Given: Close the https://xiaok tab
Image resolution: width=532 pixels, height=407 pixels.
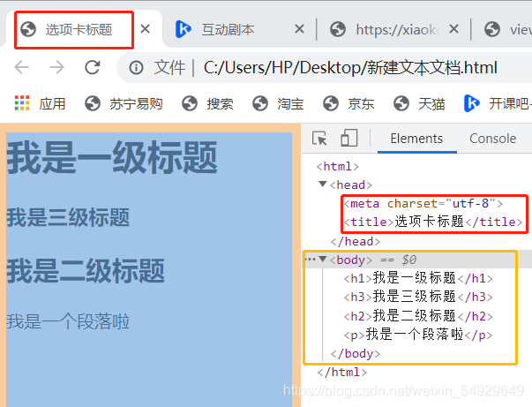Looking at the screenshot, I should (x=453, y=29).
